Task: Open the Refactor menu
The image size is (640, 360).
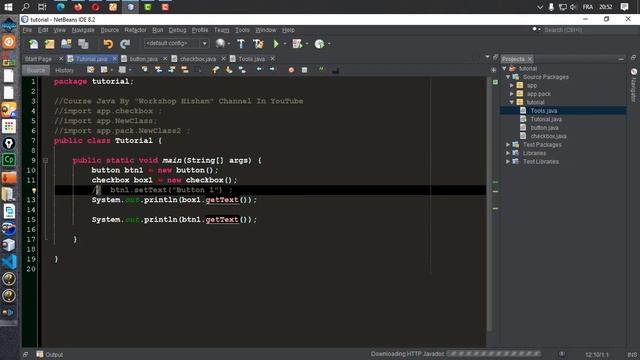Action: (135, 30)
